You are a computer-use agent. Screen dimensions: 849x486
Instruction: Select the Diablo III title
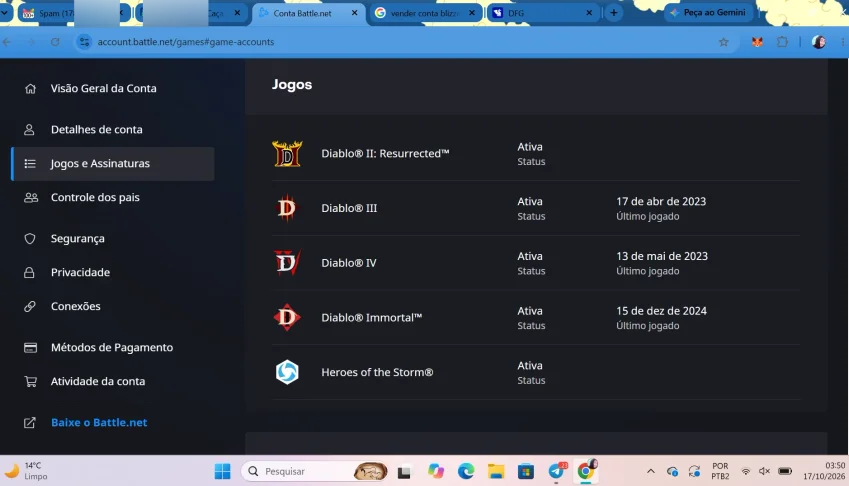(x=349, y=208)
